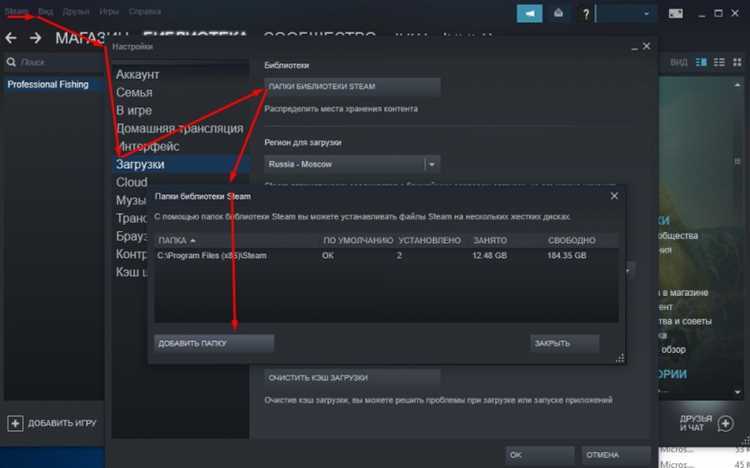
Task: Click the 12.48 GB occupied value
Action: pos(489,256)
